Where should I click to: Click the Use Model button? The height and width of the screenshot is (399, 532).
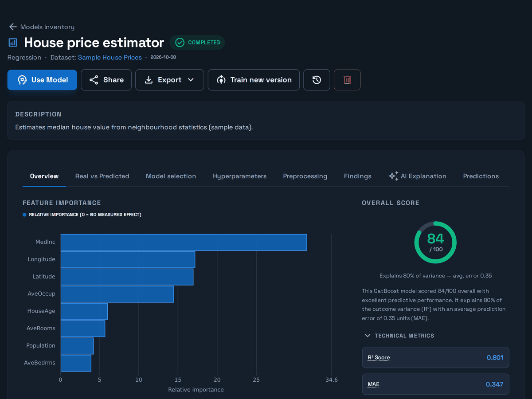click(x=42, y=80)
